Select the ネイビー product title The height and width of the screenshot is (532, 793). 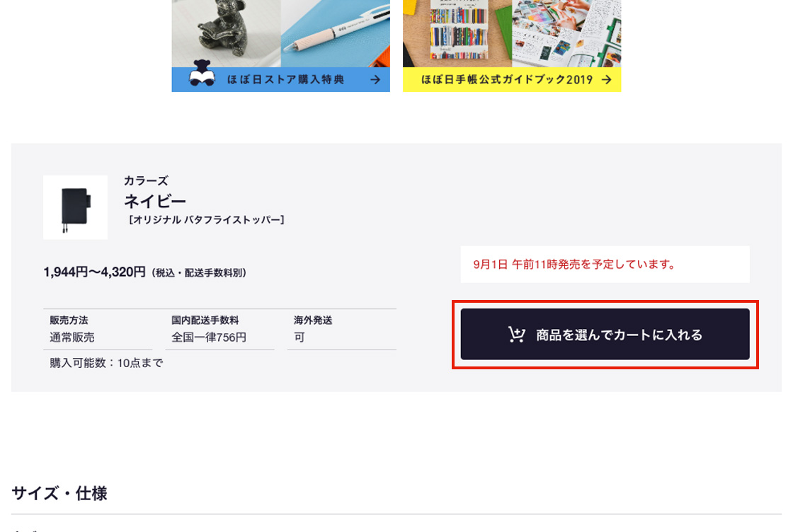coord(155,201)
